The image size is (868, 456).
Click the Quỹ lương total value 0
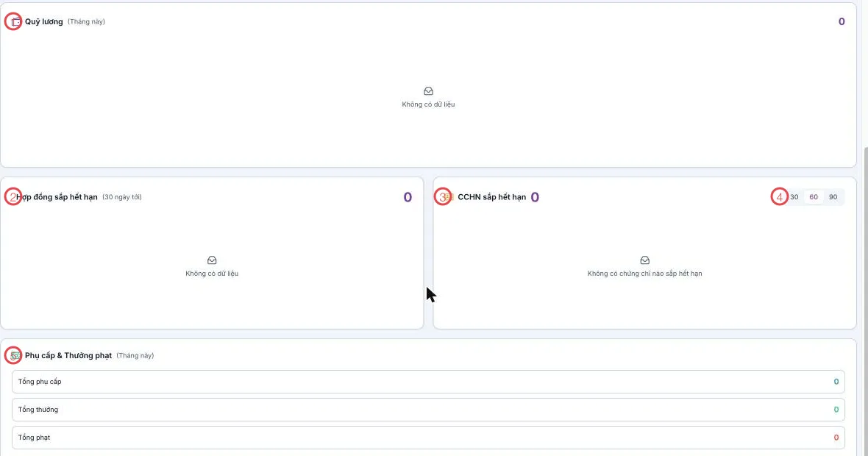(842, 21)
